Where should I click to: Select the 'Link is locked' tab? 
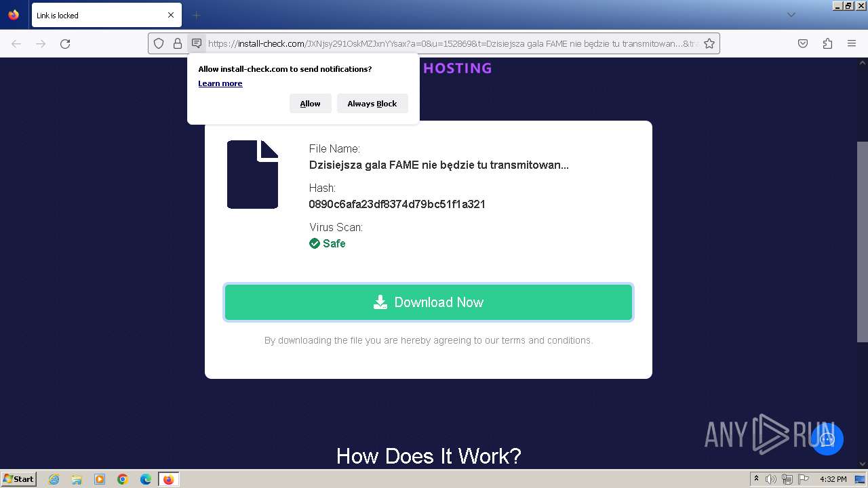pos(106,15)
